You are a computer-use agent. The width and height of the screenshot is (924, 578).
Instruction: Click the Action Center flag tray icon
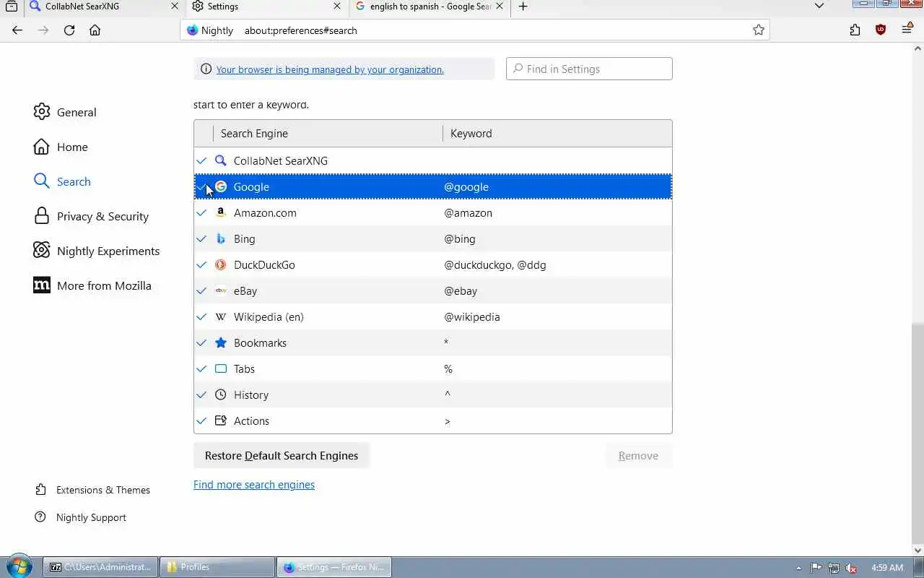click(816, 568)
